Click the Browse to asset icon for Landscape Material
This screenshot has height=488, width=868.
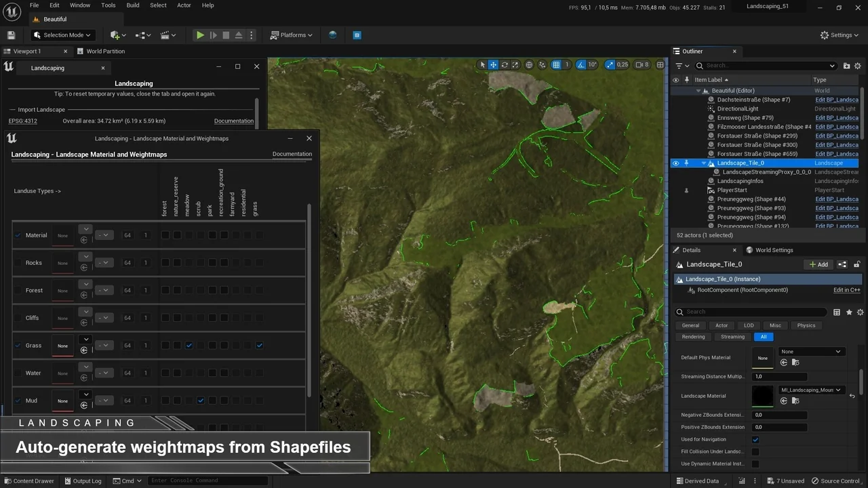pos(795,401)
